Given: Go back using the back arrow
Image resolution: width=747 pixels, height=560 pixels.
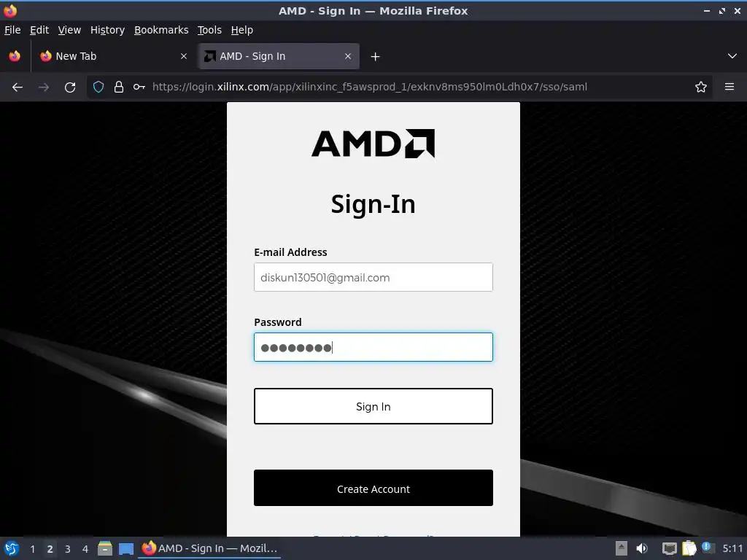Looking at the screenshot, I should point(18,87).
